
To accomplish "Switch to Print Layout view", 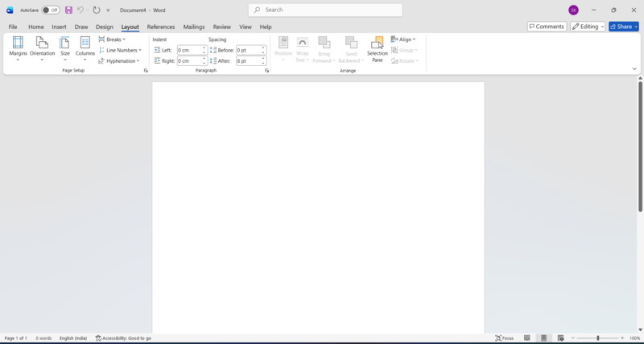I will click(544, 338).
